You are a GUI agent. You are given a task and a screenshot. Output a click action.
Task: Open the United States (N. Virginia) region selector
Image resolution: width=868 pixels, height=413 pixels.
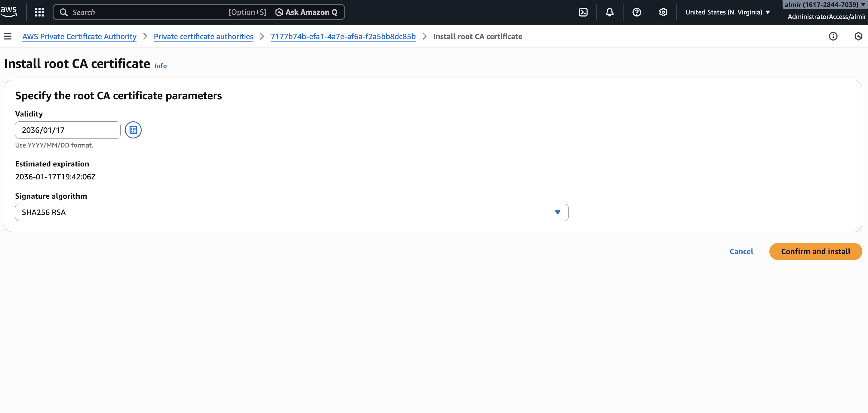[727, 12]
